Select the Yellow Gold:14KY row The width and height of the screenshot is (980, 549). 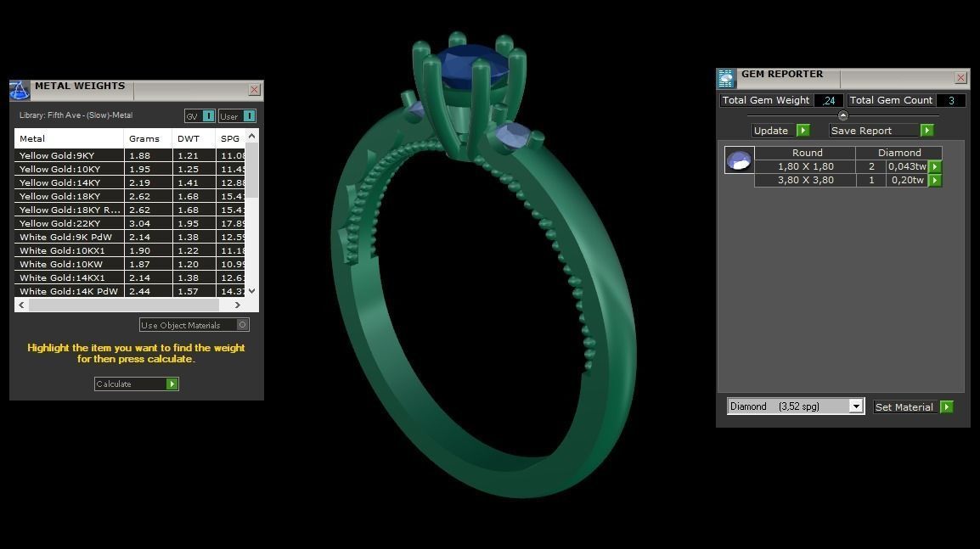(x=130, y=183)
